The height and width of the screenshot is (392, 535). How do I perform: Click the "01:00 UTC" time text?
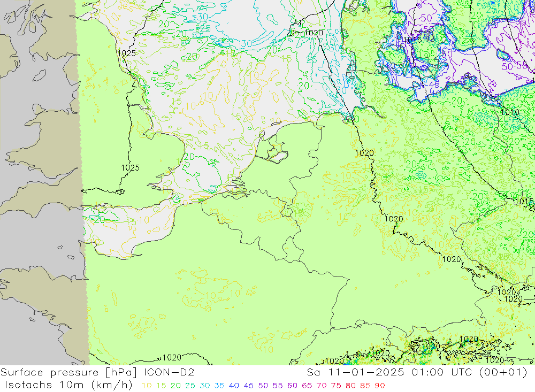pos(442,372)
